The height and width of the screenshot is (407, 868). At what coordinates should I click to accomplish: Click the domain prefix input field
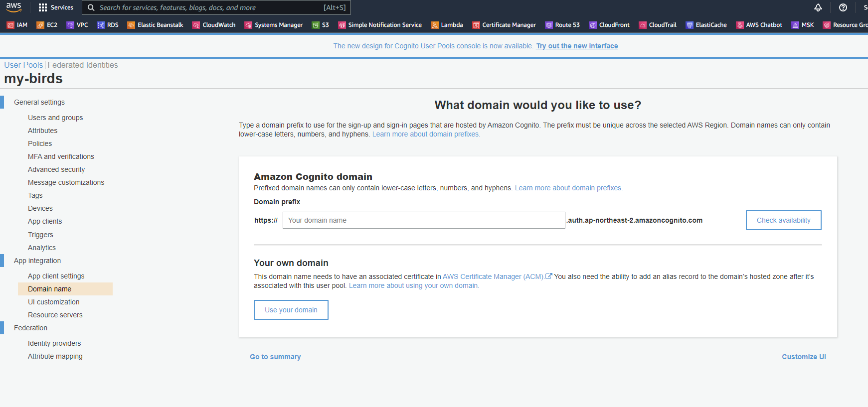pyautogui.click(x=424, y=220)
